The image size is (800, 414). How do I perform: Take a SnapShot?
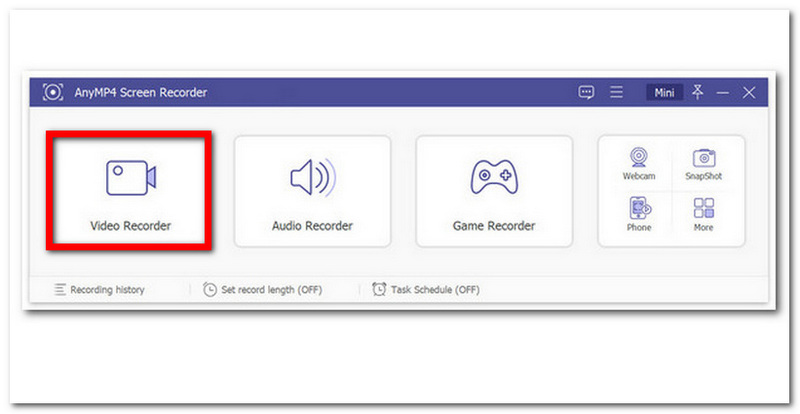pos(704,163)
